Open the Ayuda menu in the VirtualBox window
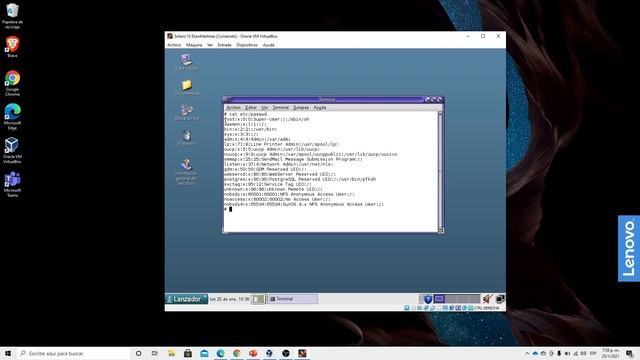Viewport: 640px width, 360px height. [269, 45]
